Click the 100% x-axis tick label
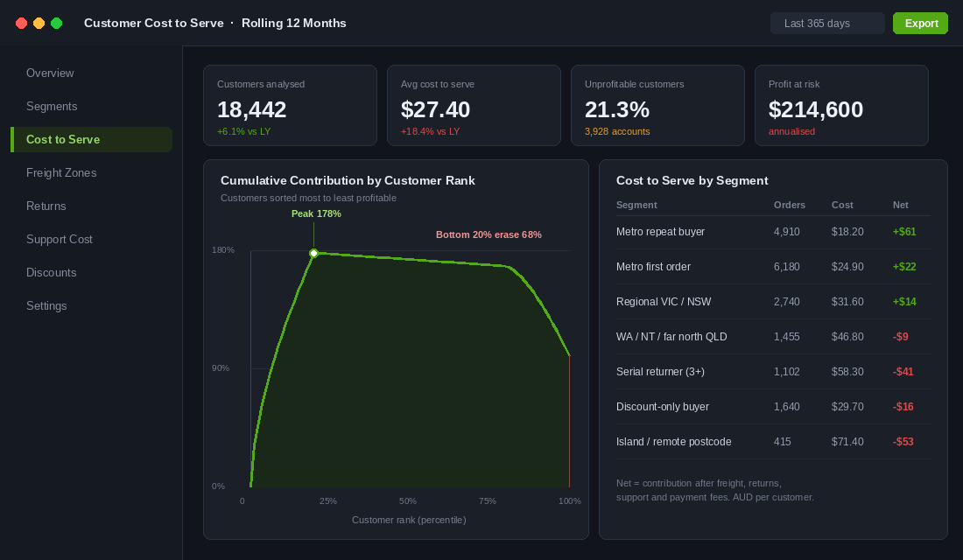 570,501
